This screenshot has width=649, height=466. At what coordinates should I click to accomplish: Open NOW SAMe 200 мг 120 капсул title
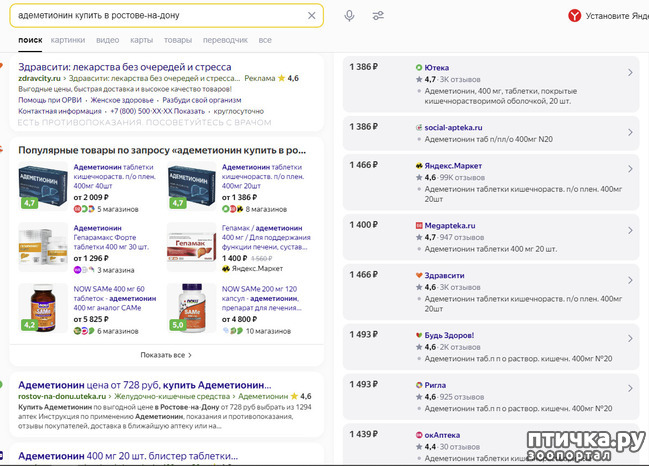[x=262, y=298]
